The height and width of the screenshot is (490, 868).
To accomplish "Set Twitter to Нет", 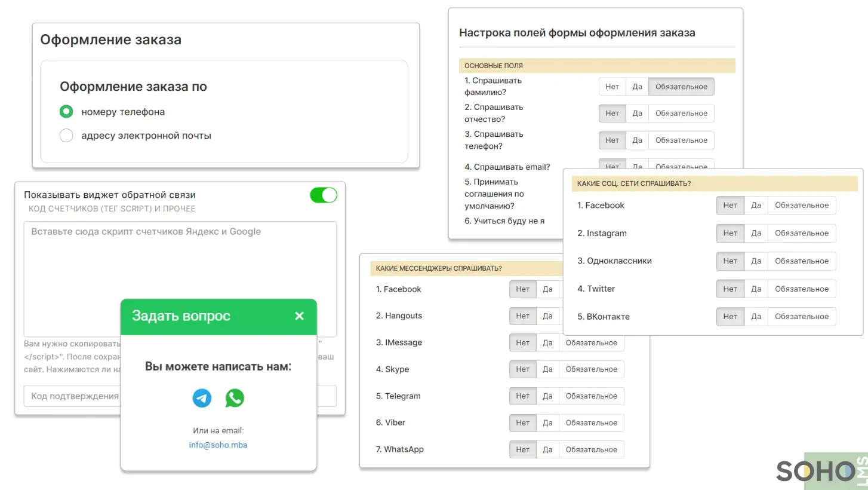I will tap(730, 289).
